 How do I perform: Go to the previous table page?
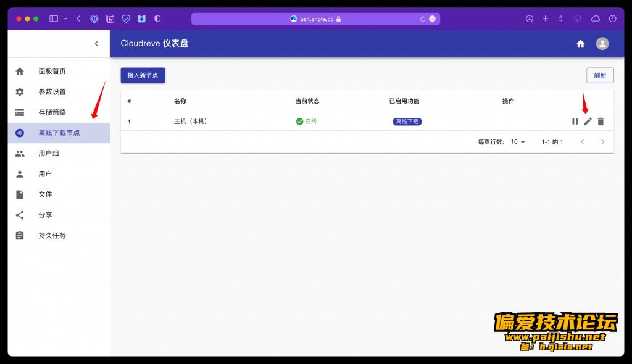tap(583, 142)
